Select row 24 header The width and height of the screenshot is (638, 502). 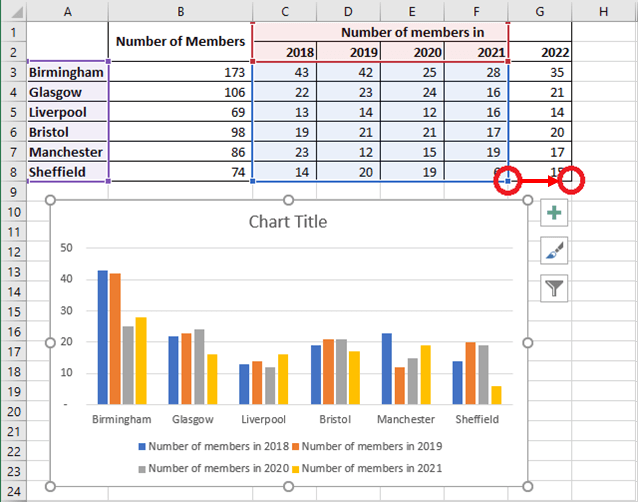(14, 491)
